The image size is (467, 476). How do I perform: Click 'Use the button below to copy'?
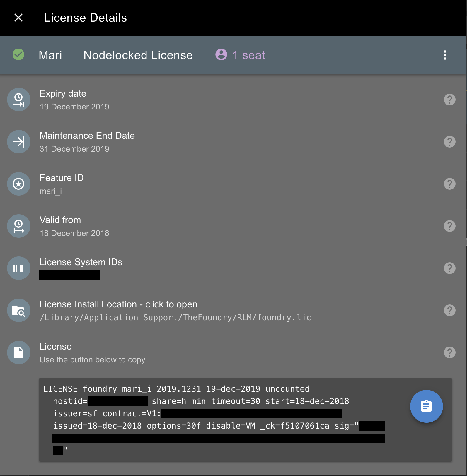pyautogui.click(x=92, y=359)
